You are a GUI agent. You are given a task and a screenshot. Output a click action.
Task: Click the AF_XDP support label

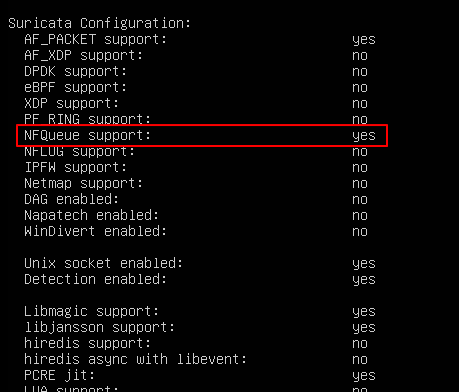(x=83, y=56)
